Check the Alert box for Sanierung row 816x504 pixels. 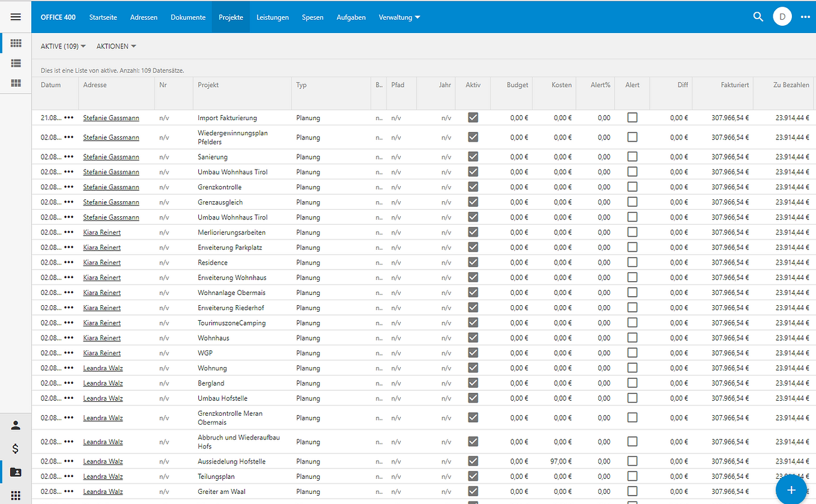tap(632, 157)
